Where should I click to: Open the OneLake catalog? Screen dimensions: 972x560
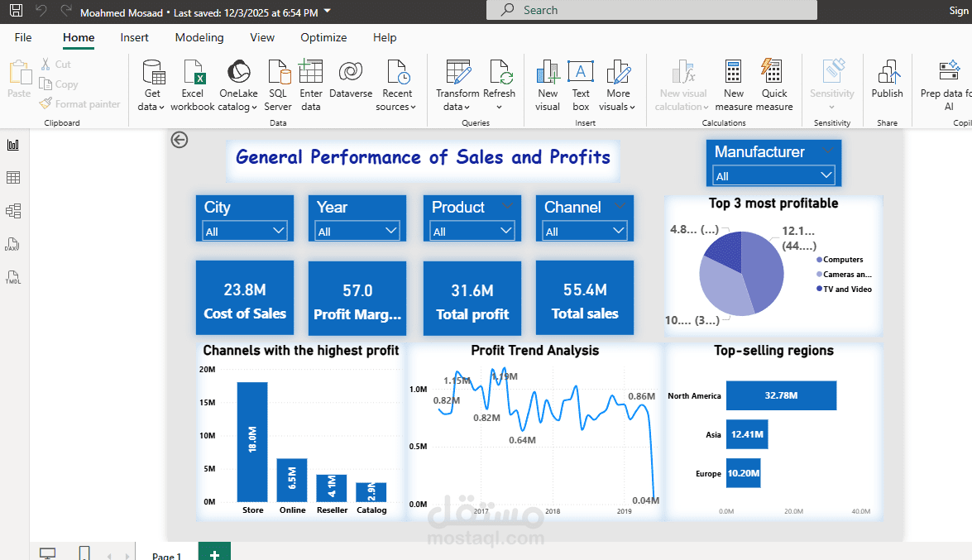(238, 83)
